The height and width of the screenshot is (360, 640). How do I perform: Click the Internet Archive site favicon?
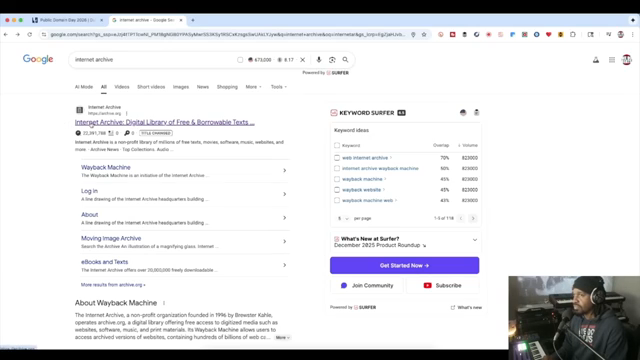coord(80,110)
